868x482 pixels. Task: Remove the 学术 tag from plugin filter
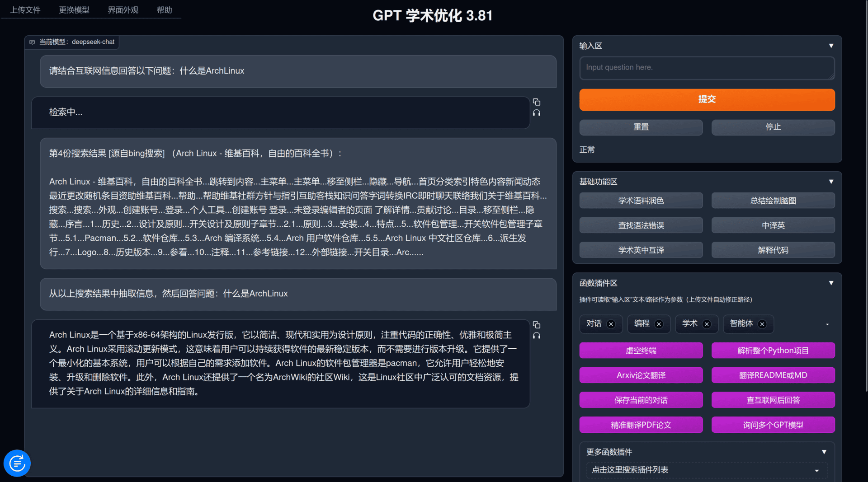point(707,324)
